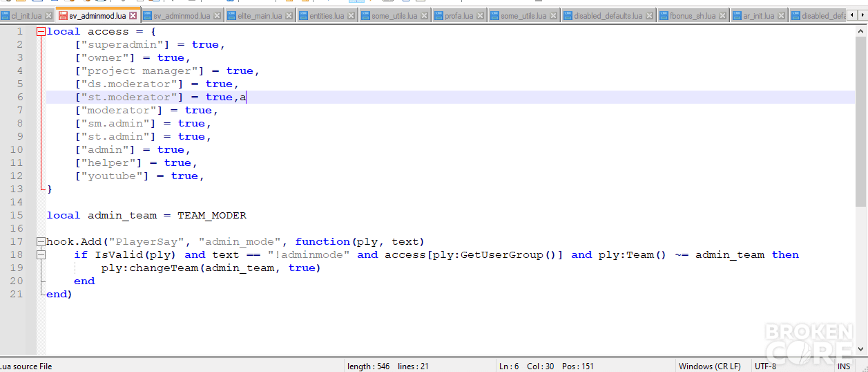Image resolution: width=868 pixels, height=372 pixels.
Task: Close the cl_init.lua tab
Action: pos(49,16)
